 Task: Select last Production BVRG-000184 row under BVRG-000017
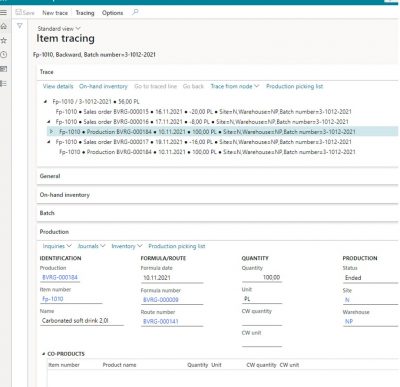point(207,152)
